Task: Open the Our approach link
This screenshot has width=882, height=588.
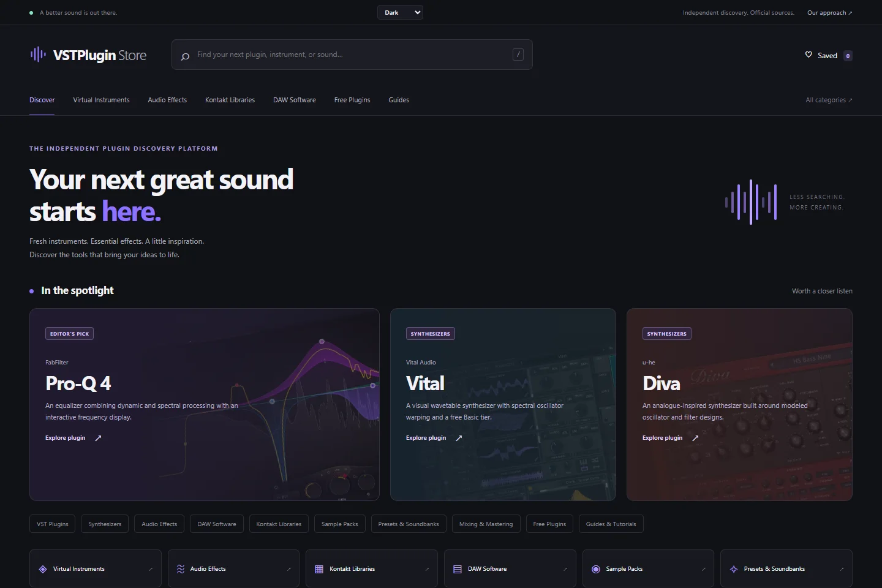Action: click(829, 12)
